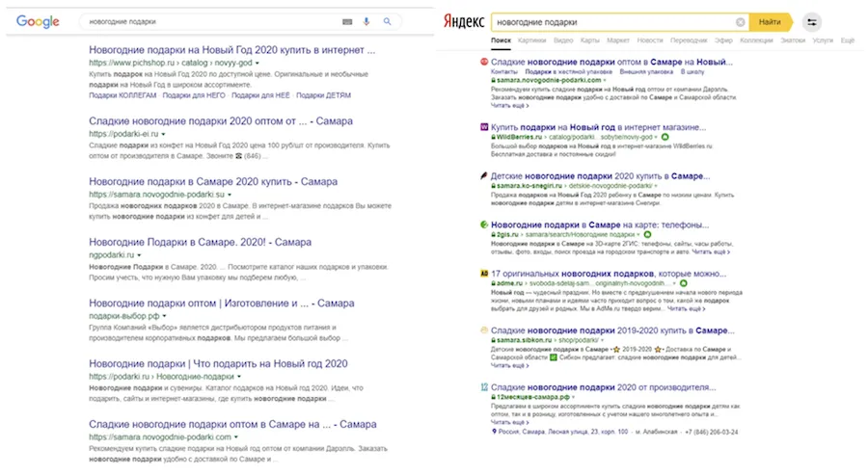
Task: Open Google dropdown next to samara.novogodnie-podarki.com
Action: point(236,437)
